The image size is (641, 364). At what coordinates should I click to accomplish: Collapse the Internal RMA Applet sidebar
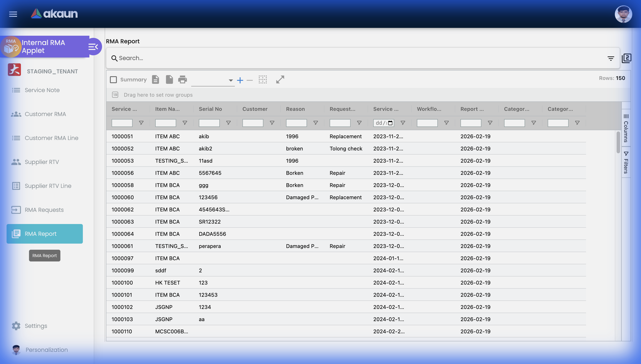point(93,47)
